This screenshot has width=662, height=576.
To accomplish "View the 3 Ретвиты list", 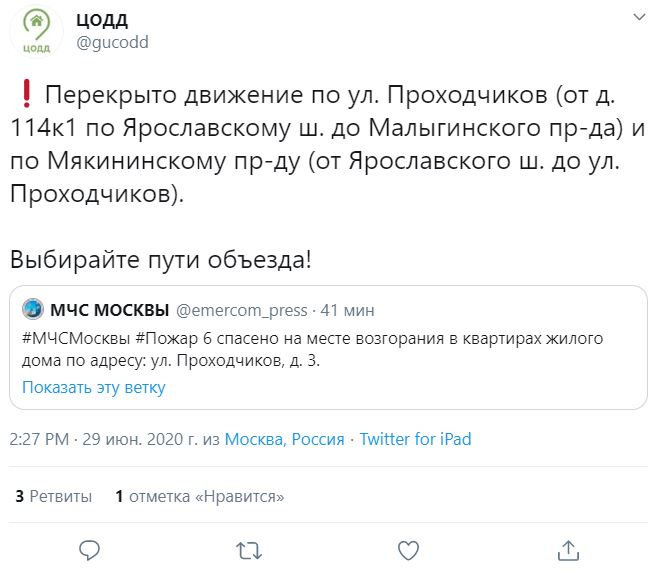I will 54,495.
